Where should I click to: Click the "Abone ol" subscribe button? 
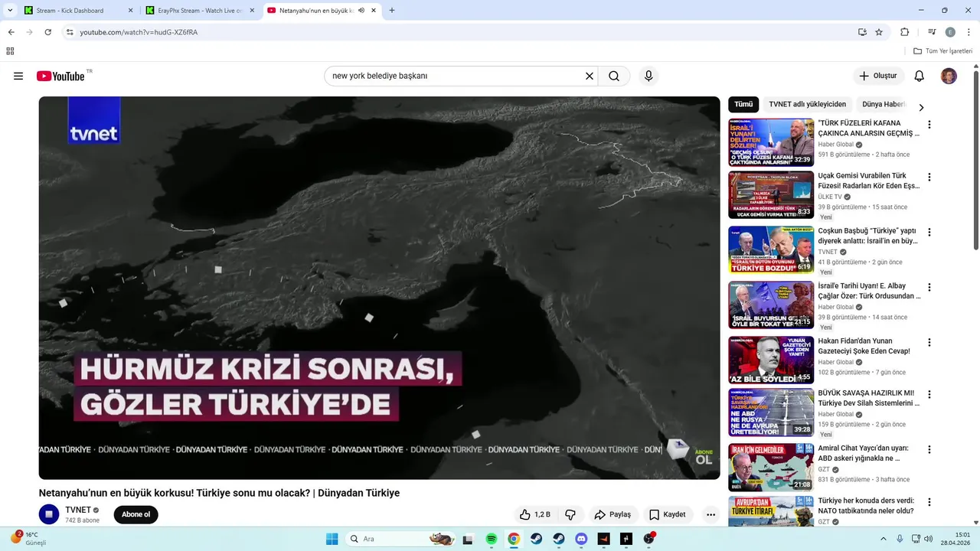coord(136,514)
